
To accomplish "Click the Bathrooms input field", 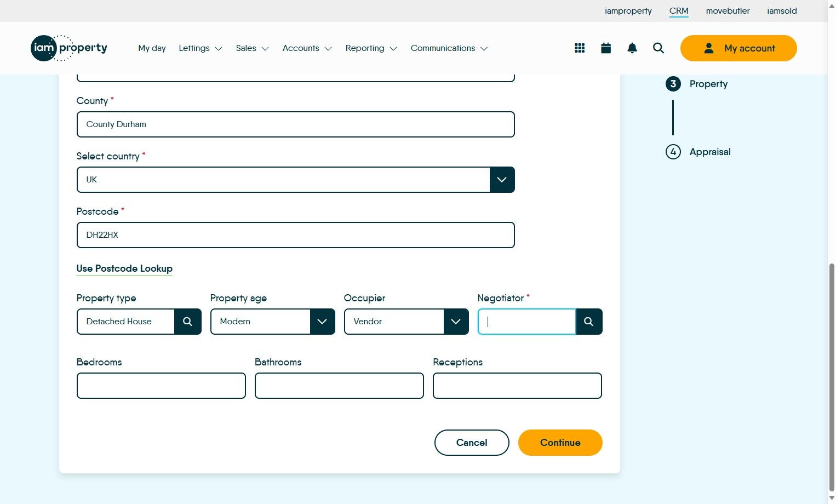I will click(x=339, y=386).
